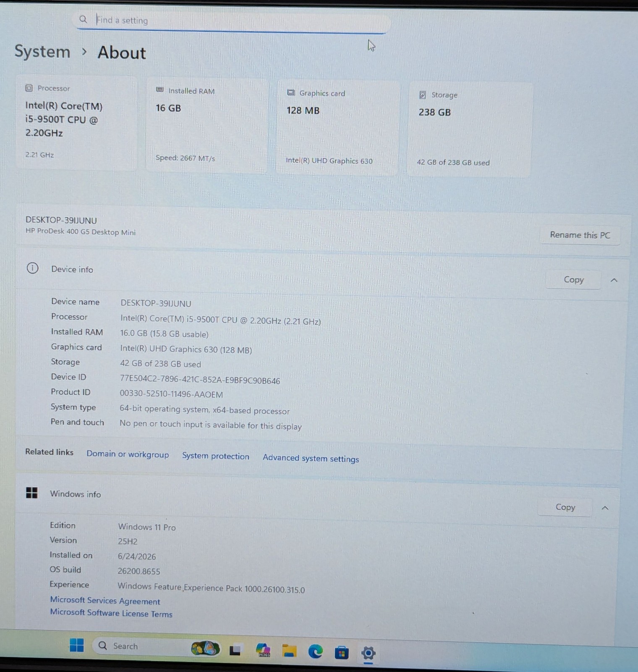Open File Explorer from taskbar
The width and height of the screenshot is (638, 672).
click(x=289, y=651)
